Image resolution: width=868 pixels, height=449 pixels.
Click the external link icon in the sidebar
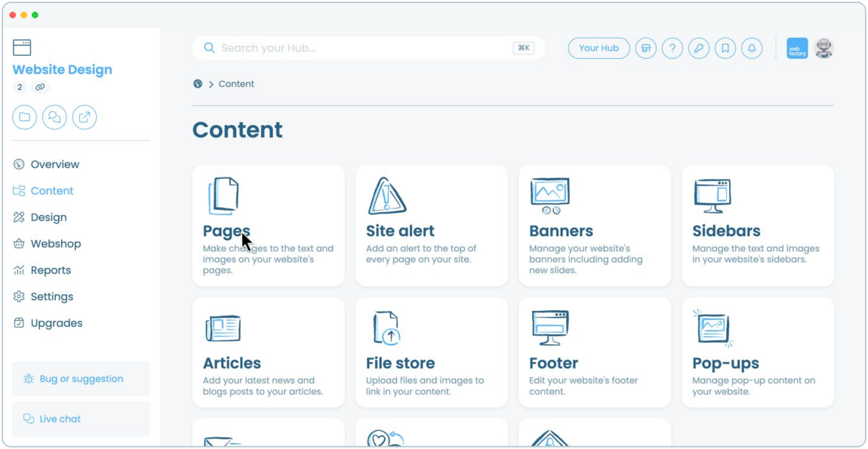[84, 118]
